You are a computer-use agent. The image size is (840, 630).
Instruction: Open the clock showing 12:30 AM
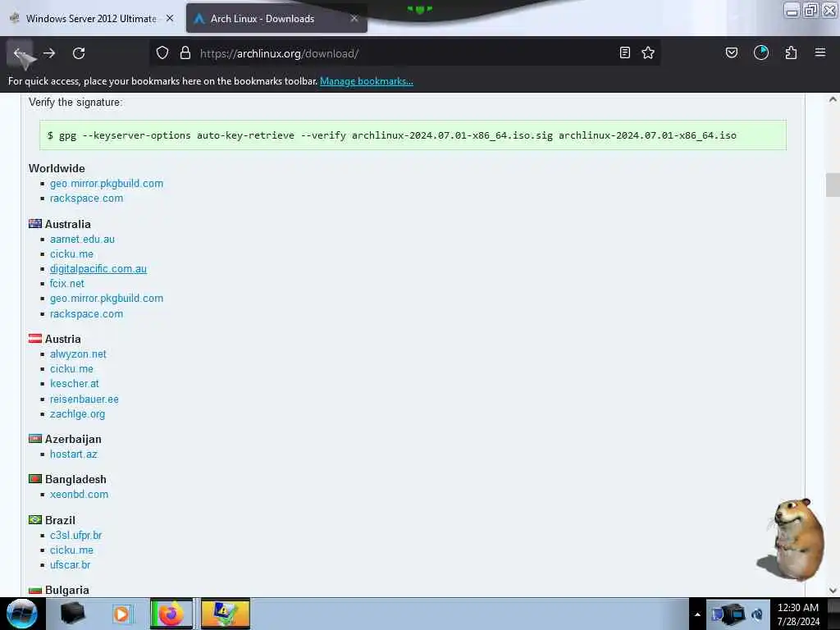(x=798, y=614)
